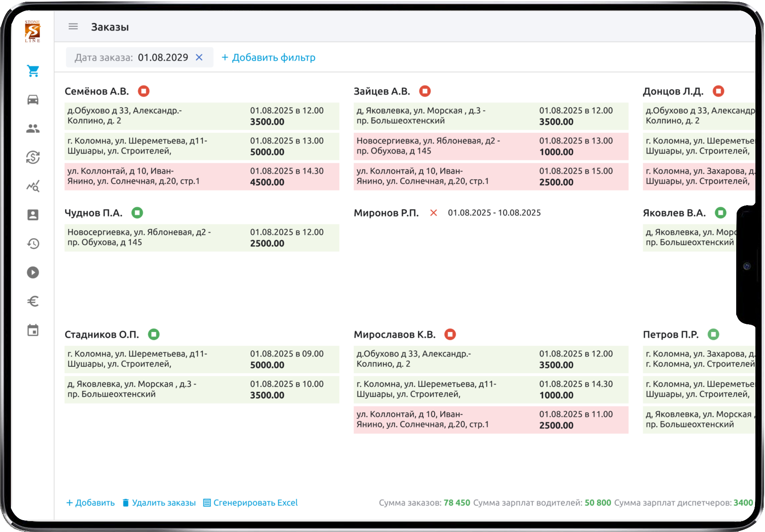Open the history clock icon in sidebar
The image size is (765, 532).
(x=33, y=244)
